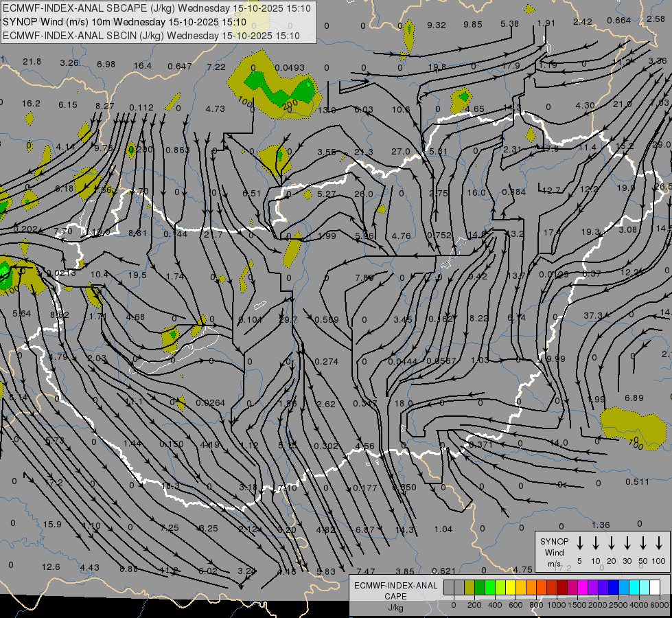
Task: Click the wind arrow above 30 m/s
Action: click(x=627, y=543)
